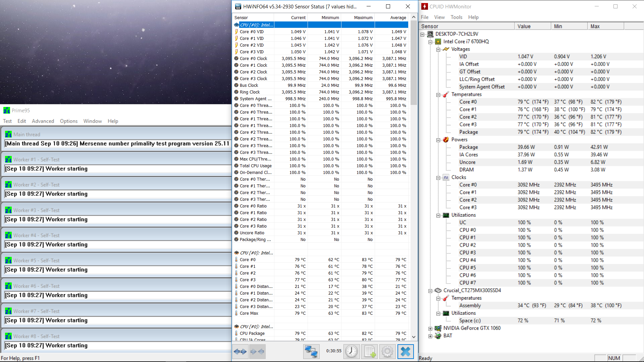Start HWiNFO logging via spreadsheet-plus icon
This screenshot has height=362, width=644.
coord(370,351)
